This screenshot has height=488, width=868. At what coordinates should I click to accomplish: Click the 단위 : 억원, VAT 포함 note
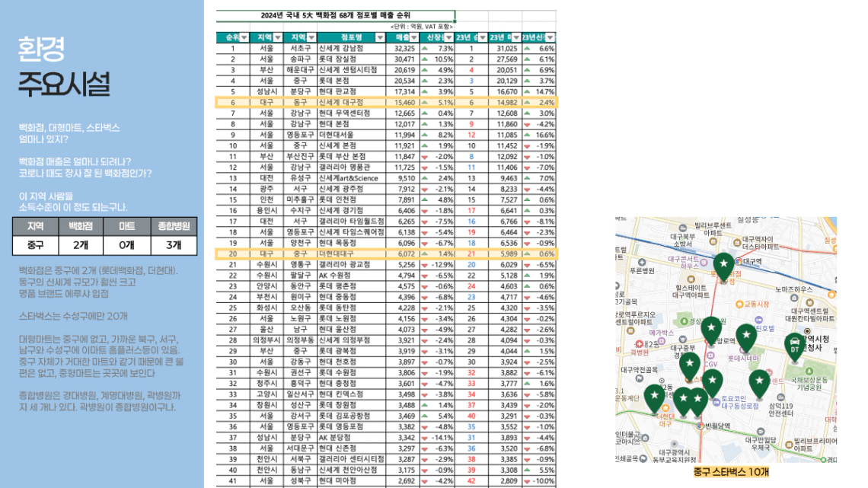coord(421,27)
